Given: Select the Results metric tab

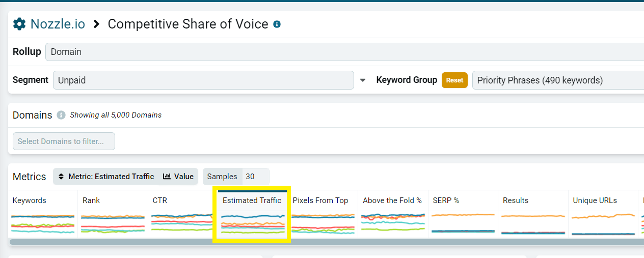Looking at the screenshot, I should coord(516,200).
